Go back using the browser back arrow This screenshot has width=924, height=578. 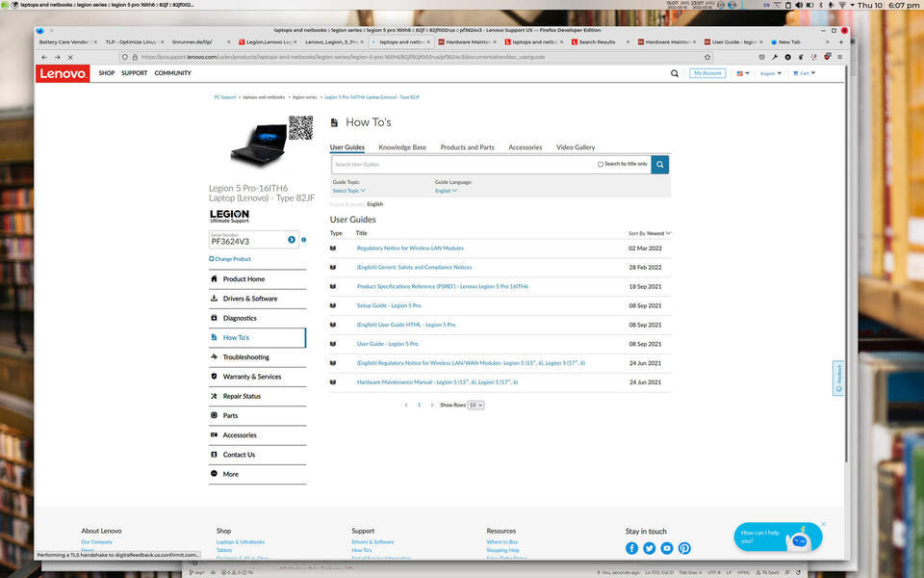point(44,57)
